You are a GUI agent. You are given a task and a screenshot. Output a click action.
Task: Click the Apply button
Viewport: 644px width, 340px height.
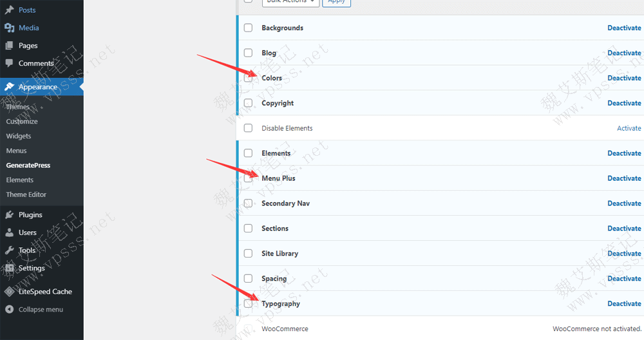336,2
